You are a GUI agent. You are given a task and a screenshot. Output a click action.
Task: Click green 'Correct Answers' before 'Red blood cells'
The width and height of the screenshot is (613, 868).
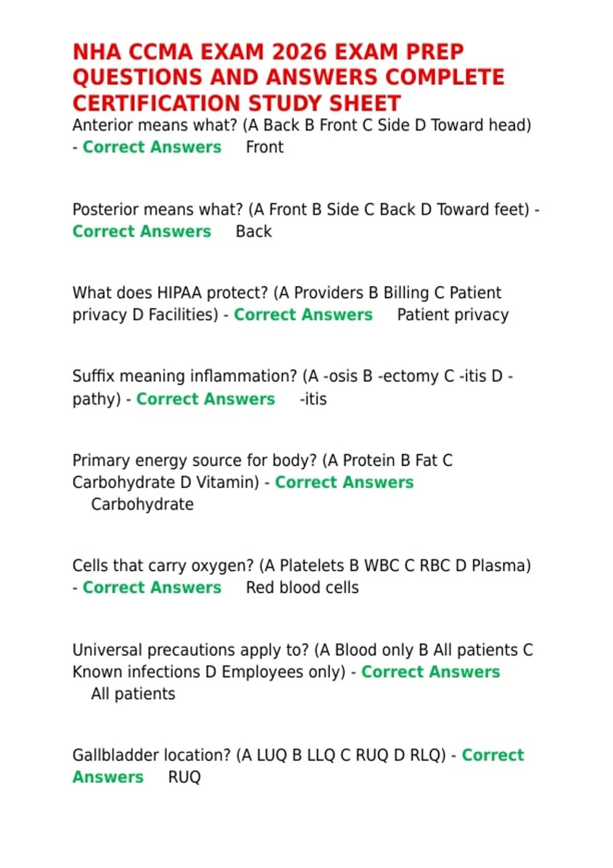click(152, 588)
